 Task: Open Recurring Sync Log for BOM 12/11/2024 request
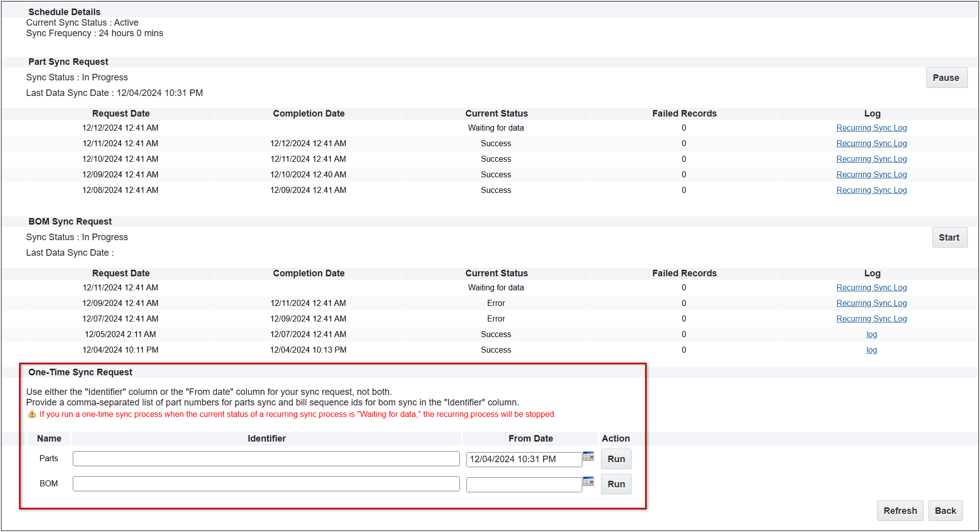pos(871,288)
